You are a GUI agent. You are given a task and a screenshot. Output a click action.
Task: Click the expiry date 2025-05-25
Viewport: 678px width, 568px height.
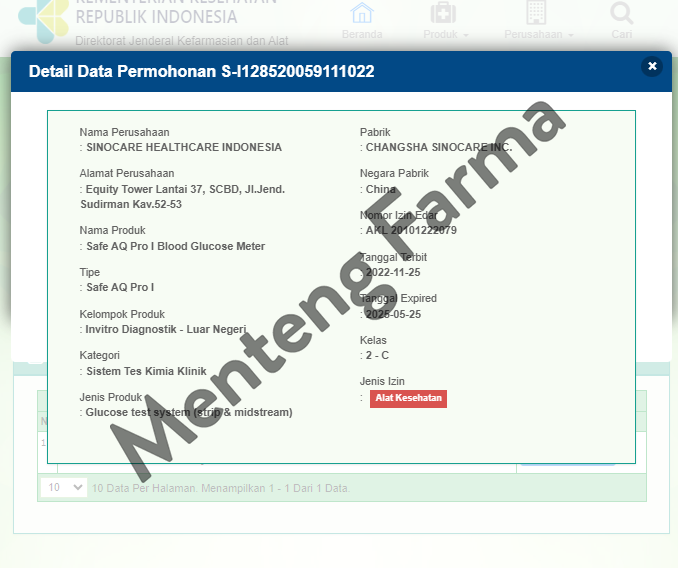[x=393, y=314]
